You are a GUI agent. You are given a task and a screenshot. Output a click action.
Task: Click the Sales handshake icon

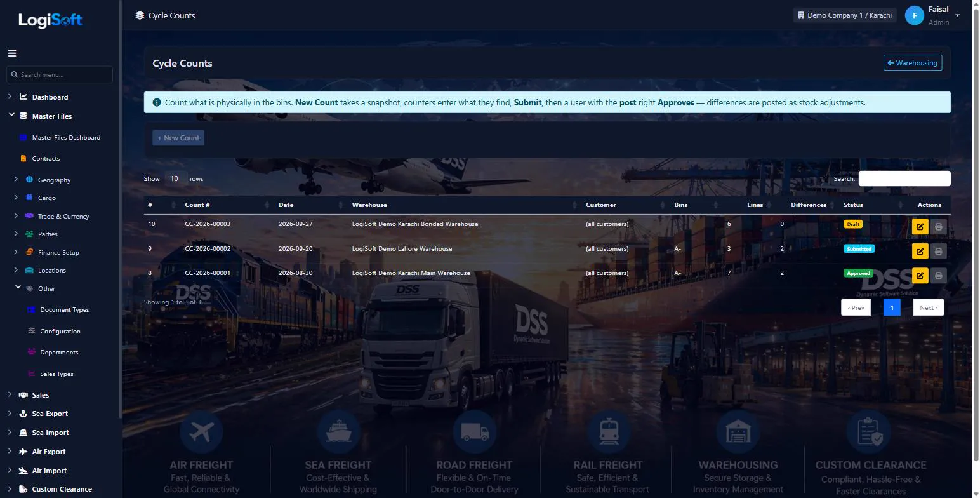click(23, 395)
